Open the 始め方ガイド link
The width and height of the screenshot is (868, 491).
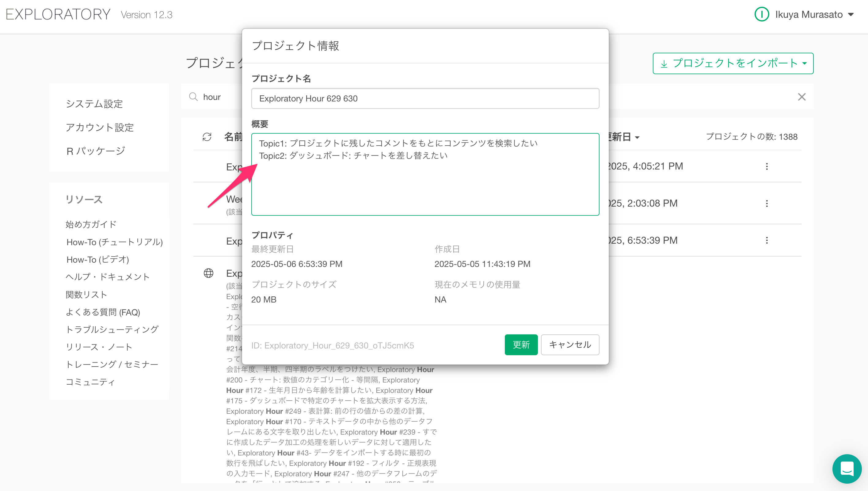[91, 224]
